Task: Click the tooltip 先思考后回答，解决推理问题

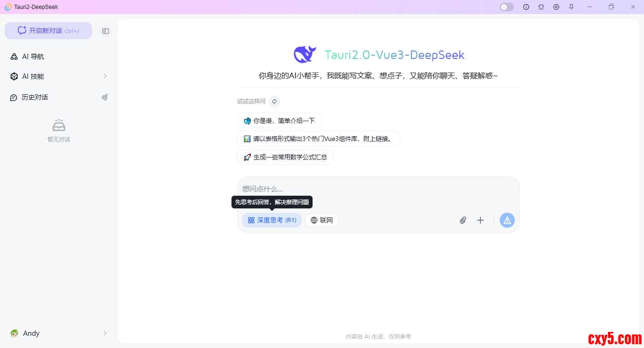Action: tap(272, 202)
